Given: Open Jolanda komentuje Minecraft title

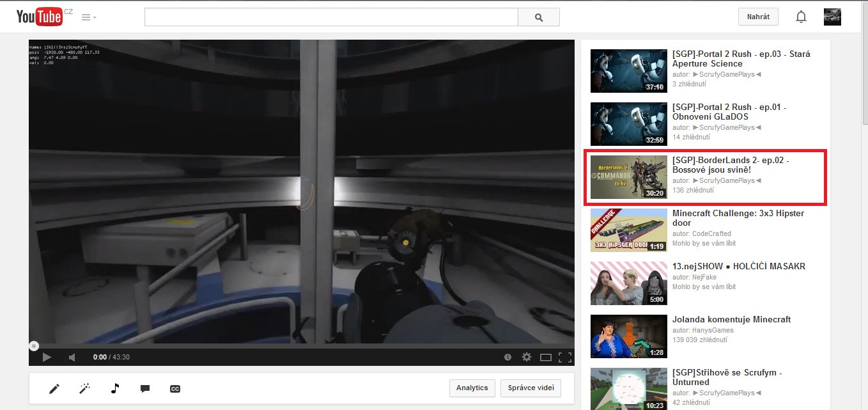Looking at the screenshot, I should (x=732, y=319).
